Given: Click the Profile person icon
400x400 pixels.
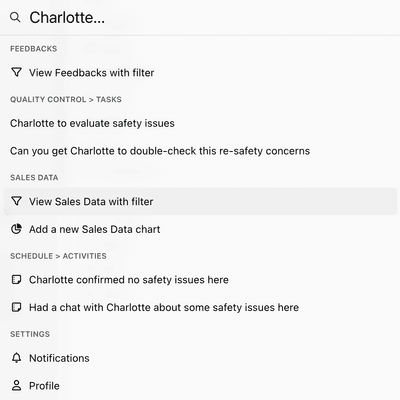Looking at the screenshot, I should 16,386.
